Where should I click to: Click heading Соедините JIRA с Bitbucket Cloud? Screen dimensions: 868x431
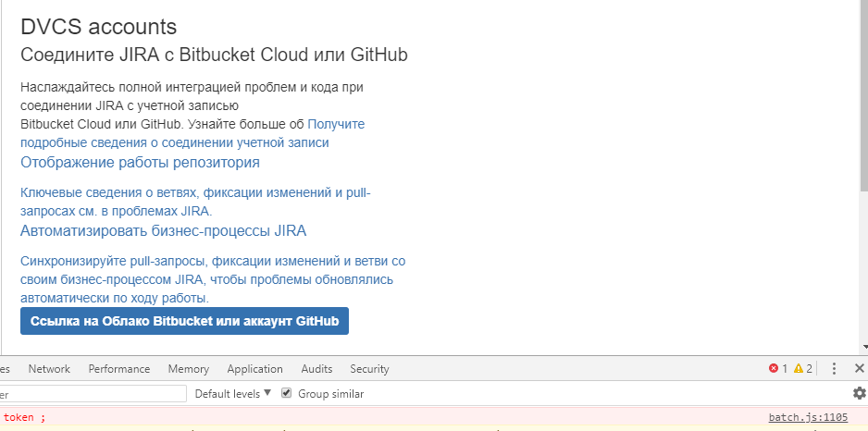point(214,55)
